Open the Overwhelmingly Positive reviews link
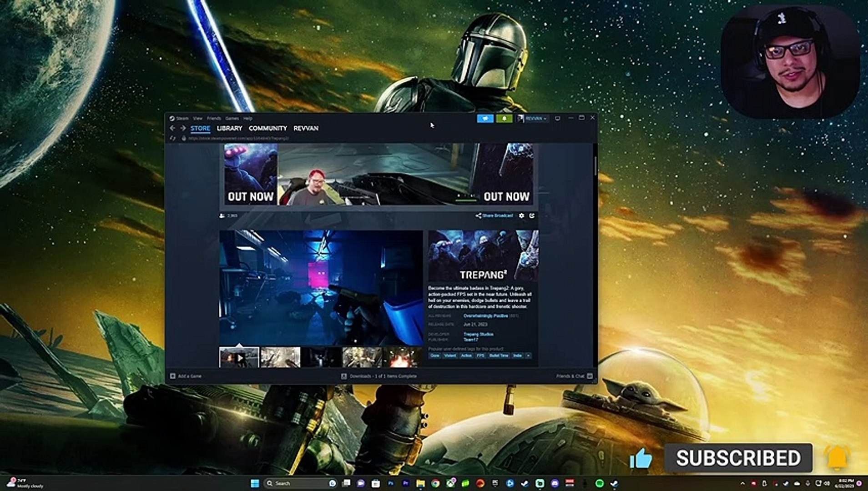 pyautogui.click(x=485, y=316)
